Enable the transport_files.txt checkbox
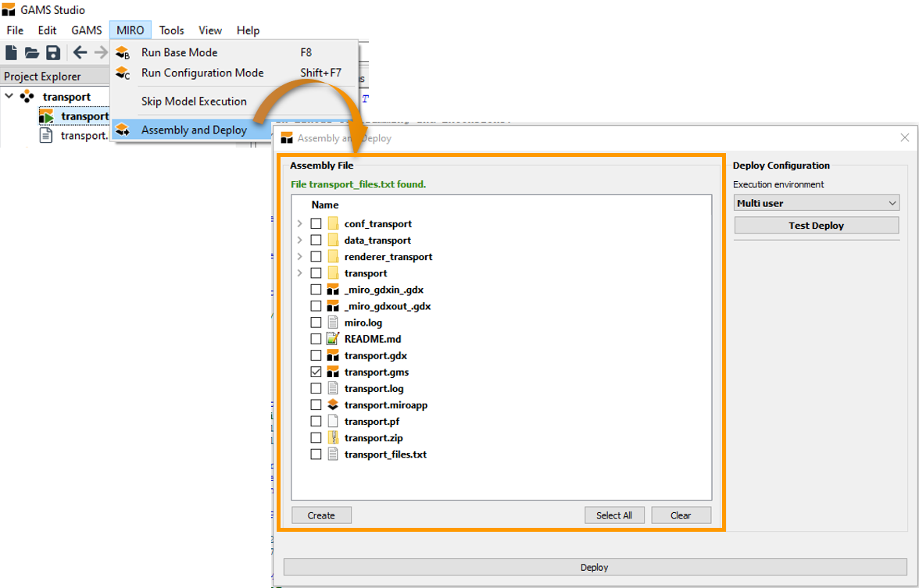 point(316,454)
